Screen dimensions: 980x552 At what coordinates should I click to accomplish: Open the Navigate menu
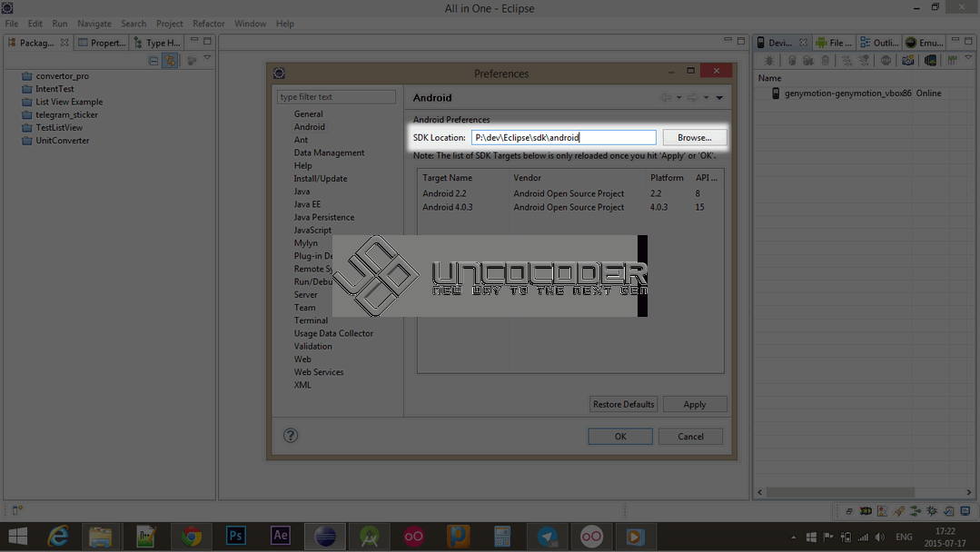[x=94, y=24]
